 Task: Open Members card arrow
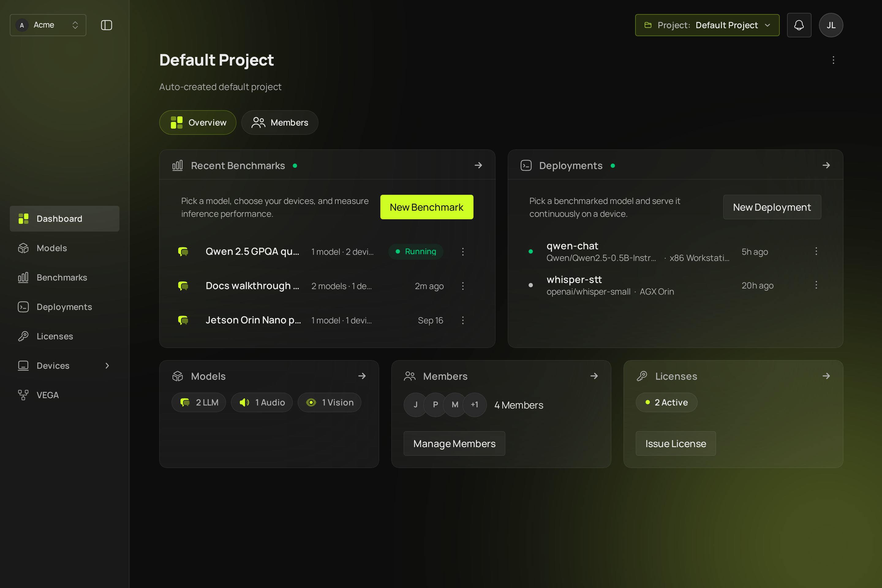click(594, 376)
